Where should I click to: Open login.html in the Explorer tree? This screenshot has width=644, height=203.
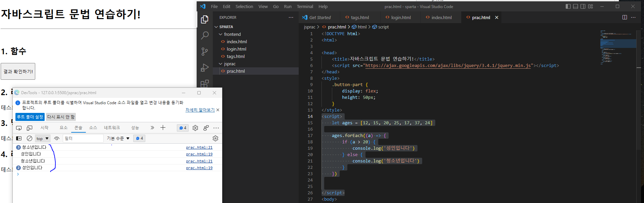coord(236,49)
